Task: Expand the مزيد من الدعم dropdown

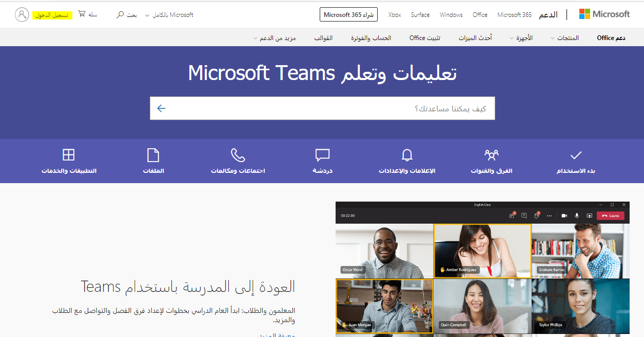Action: tap(275, 38)
